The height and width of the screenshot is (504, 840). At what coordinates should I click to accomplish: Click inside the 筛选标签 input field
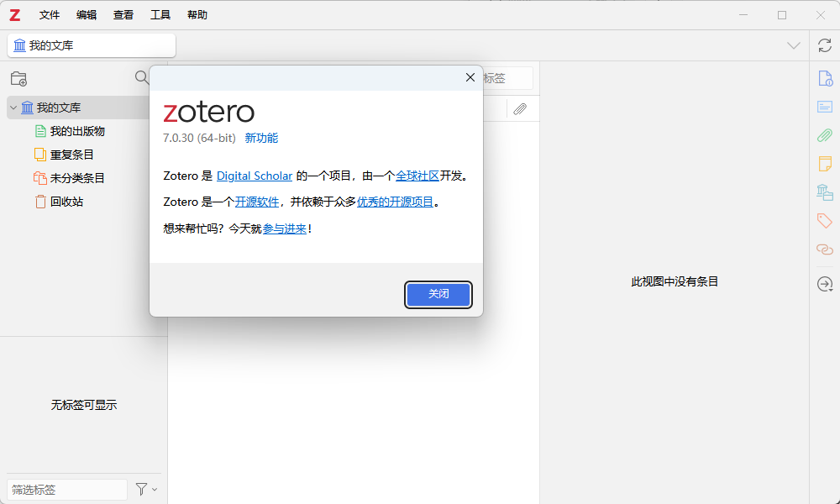tap(66, 489)
